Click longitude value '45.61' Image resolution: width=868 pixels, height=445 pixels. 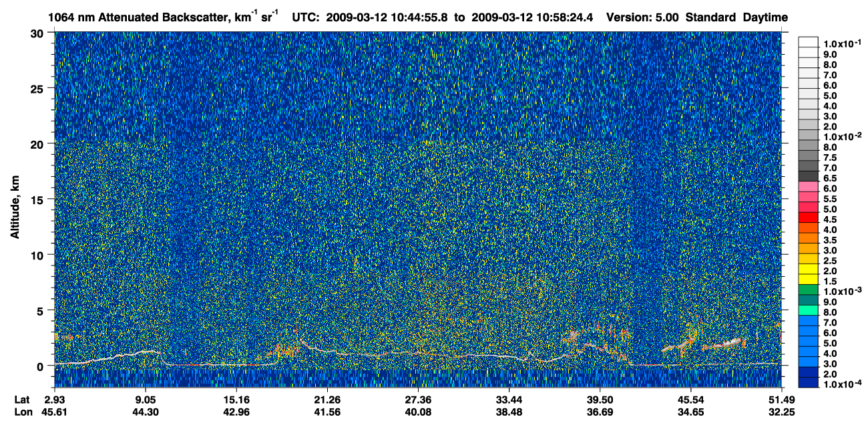click(54, 412)
